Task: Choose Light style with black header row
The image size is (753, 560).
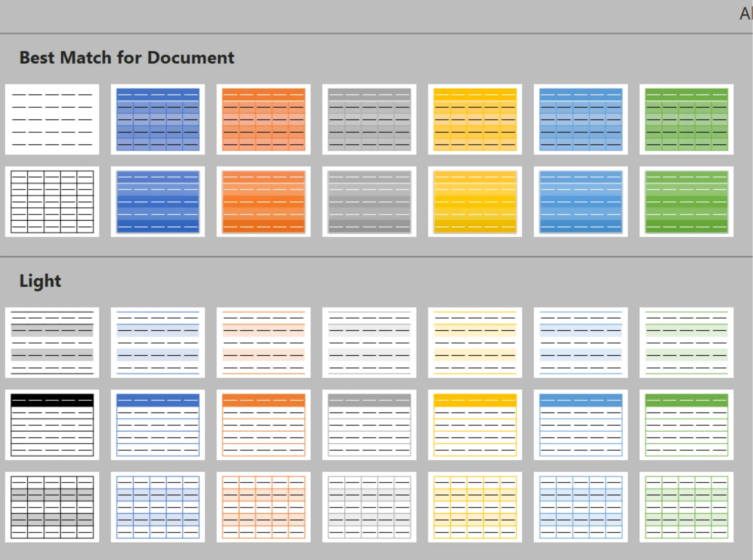Action: point(52,425)
